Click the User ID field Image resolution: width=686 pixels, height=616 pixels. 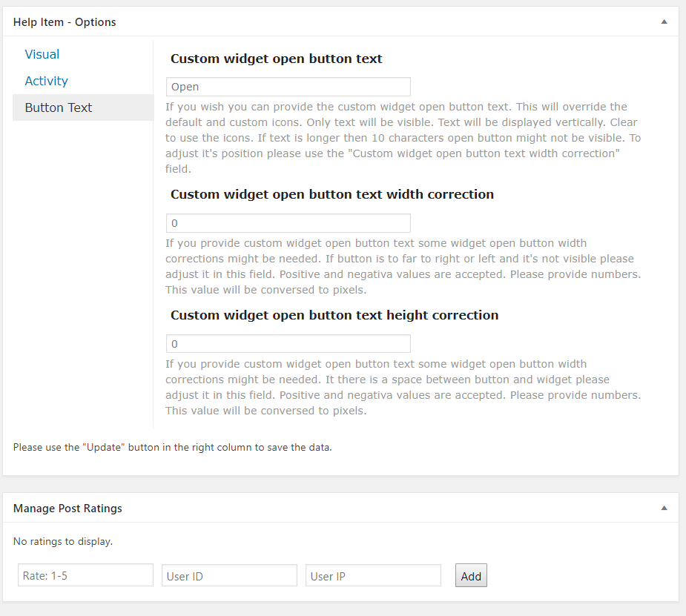(229, 576)
